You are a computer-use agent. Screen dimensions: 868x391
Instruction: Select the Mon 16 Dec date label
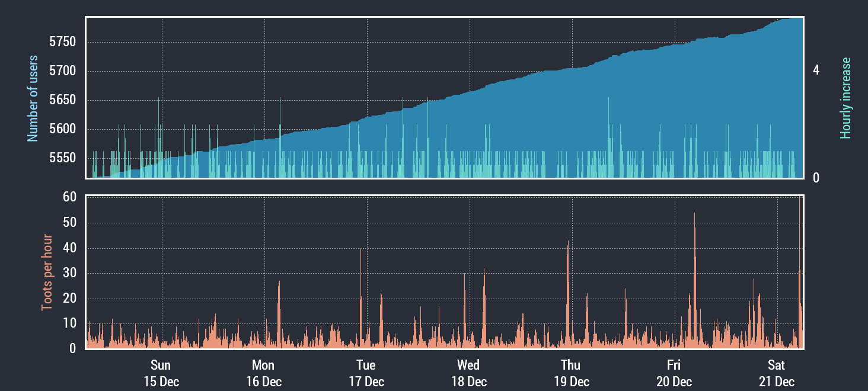[263, 373]
